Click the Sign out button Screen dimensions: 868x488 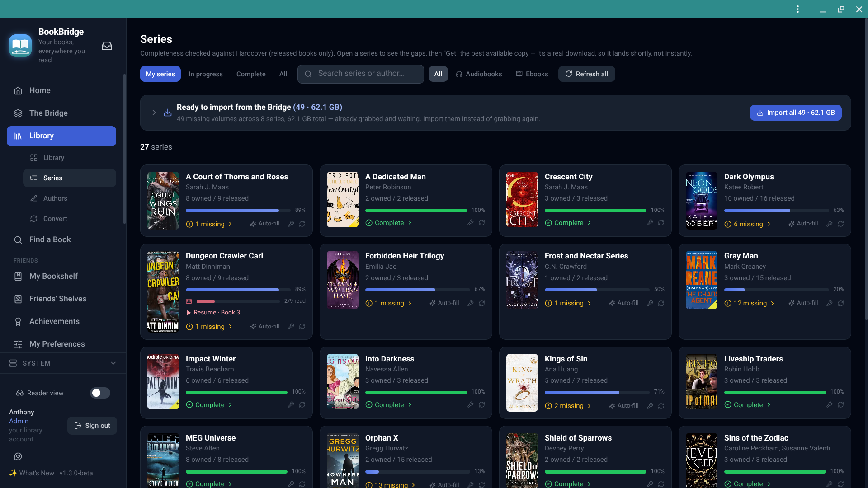click(x=92, y=426)
